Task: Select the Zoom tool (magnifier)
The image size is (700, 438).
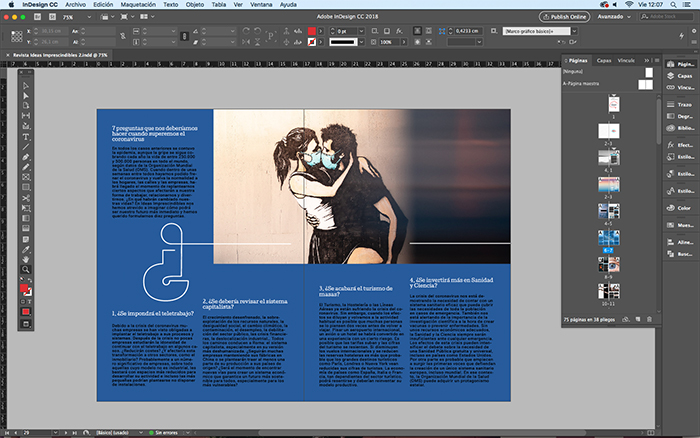Action: 26,270
